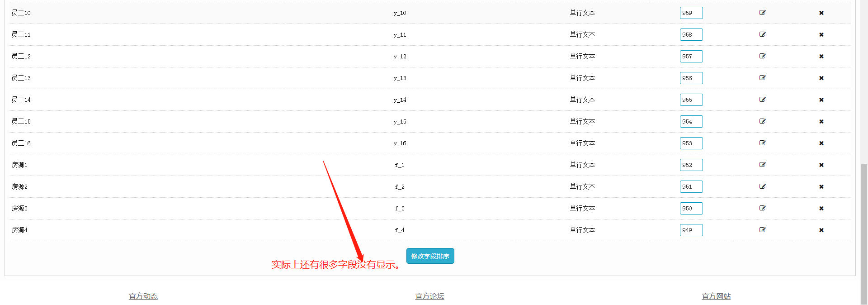
Task: Remove the 员工13 field
Action: tap(821, 78)
